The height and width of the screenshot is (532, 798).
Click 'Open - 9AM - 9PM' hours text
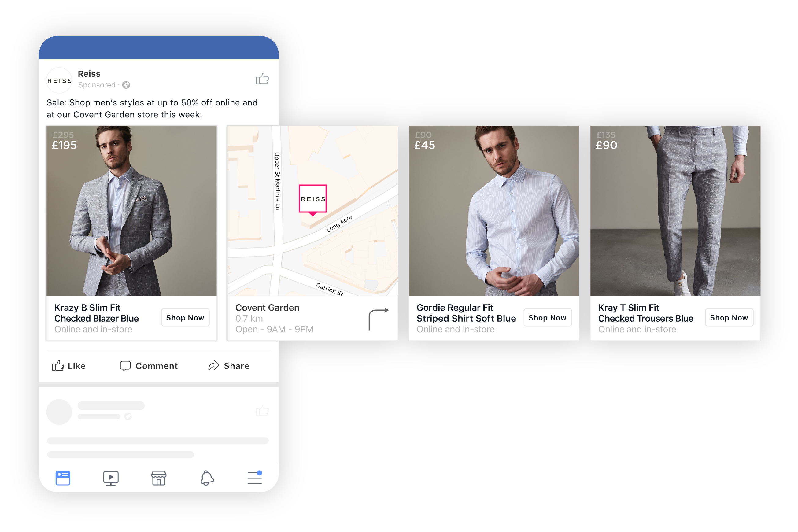pyautogui.click(x=275, y=330)
